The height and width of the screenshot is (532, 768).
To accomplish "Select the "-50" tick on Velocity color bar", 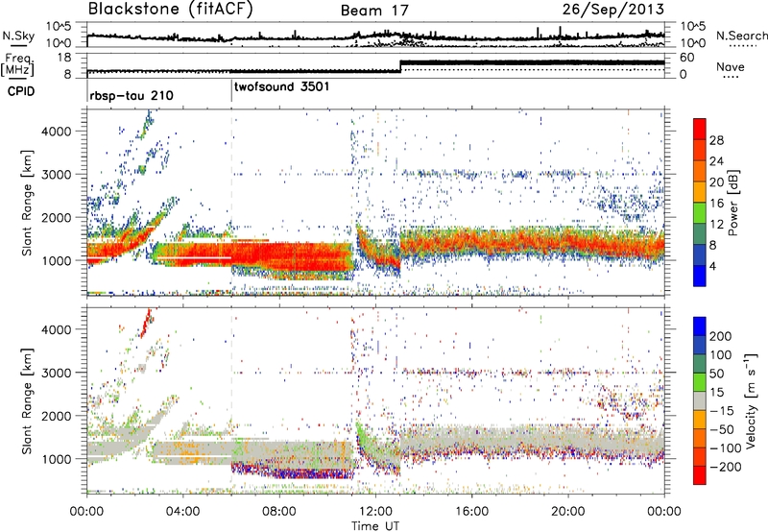I will point(722,429).
